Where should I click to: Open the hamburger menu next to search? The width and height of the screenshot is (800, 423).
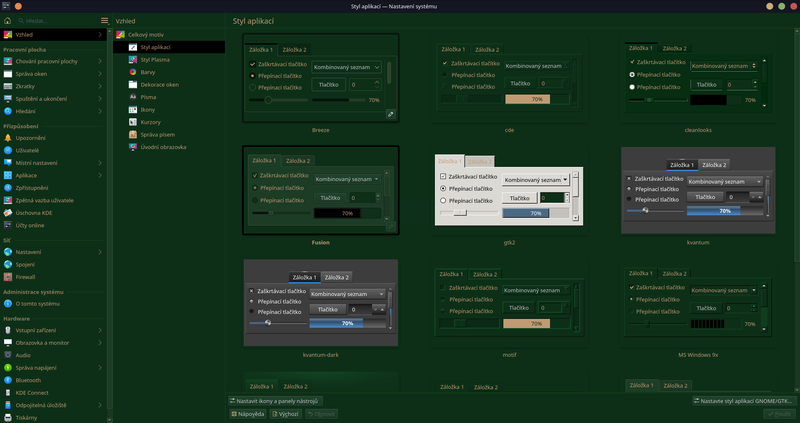coord(105,20)
